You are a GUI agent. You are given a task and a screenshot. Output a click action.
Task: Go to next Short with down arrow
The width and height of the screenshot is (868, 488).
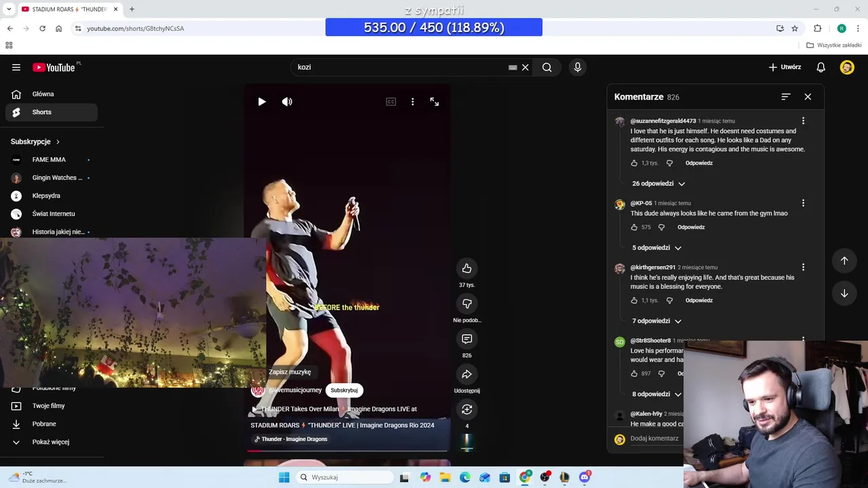coord(844,293)
